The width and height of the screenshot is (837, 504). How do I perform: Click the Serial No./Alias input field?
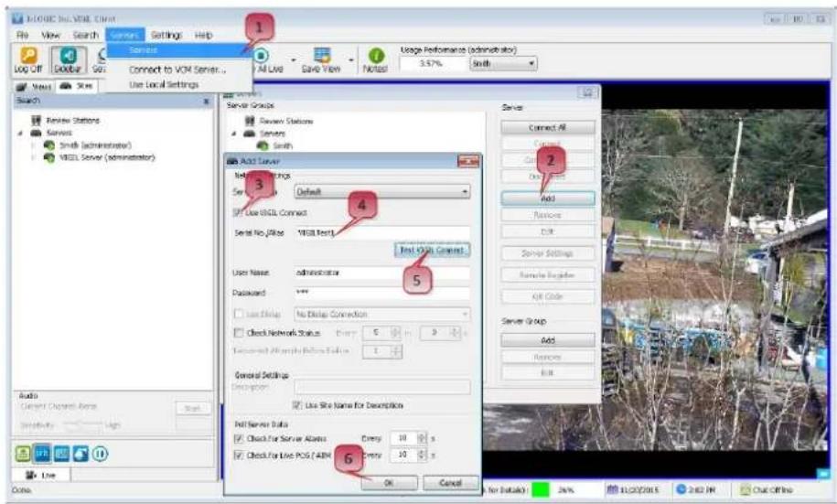382,232
